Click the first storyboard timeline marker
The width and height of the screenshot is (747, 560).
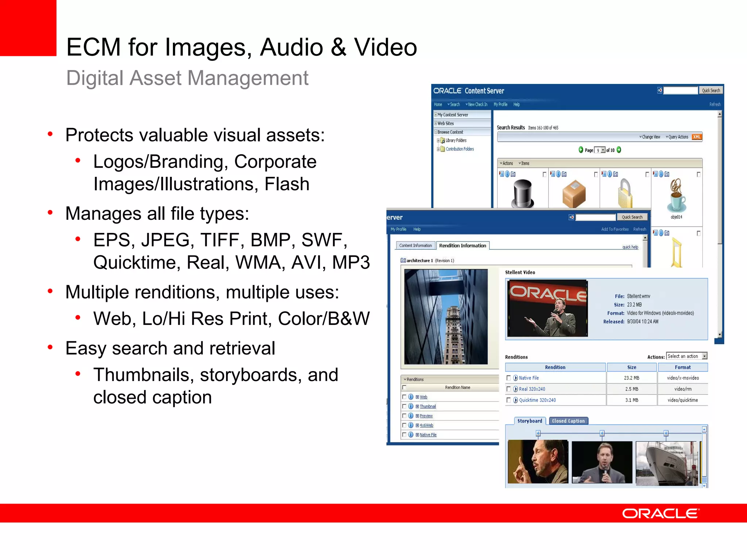(x=538, y=433)
